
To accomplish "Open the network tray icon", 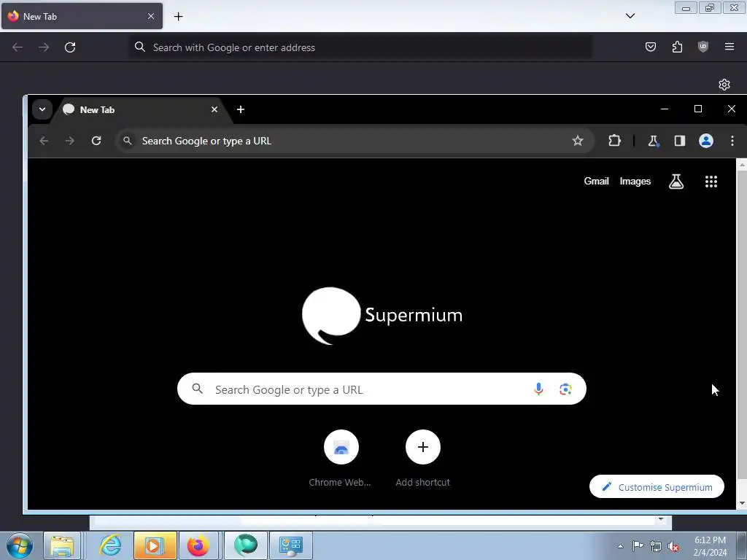I will pos(656,546).
